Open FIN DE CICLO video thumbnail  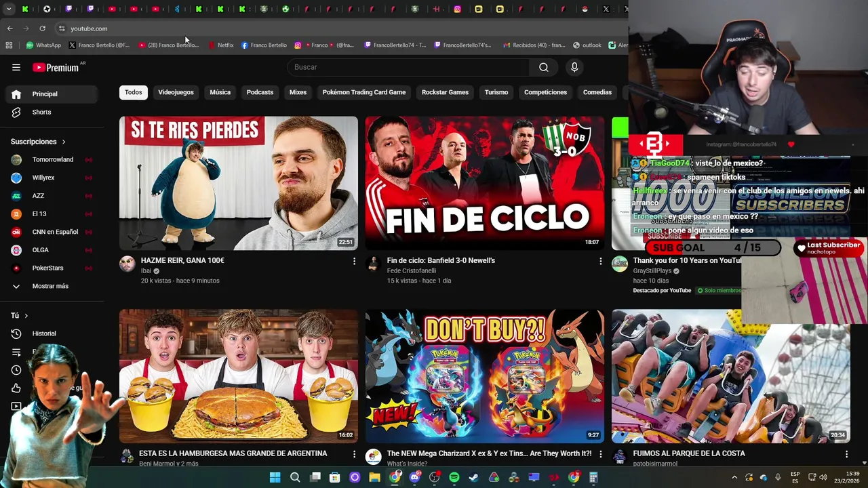pyautogui.click(x=484, y=183)
